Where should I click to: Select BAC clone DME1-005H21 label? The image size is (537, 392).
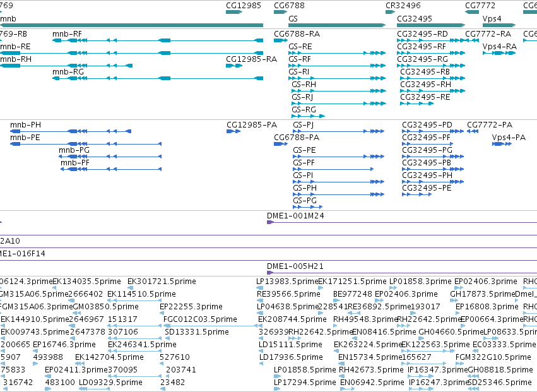pos(295,266)
